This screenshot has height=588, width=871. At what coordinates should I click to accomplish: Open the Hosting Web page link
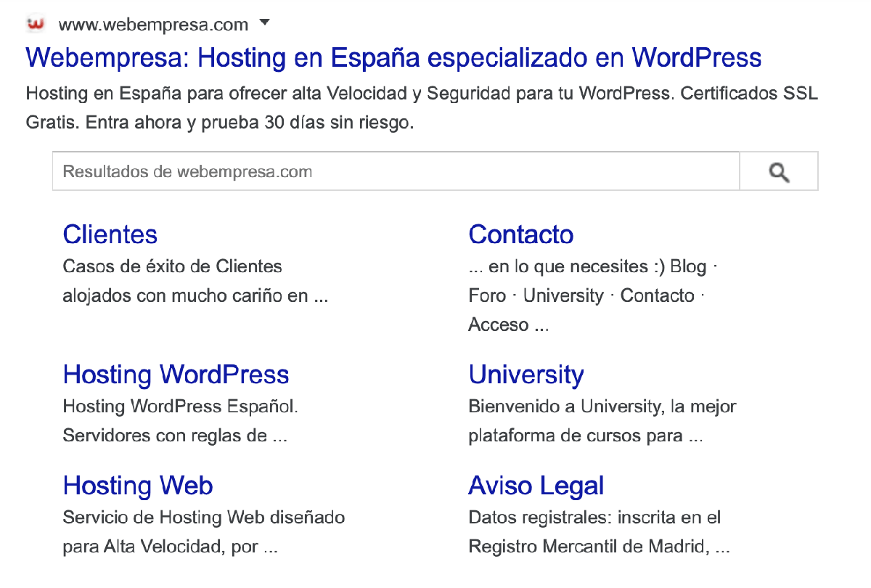point(138,486)
